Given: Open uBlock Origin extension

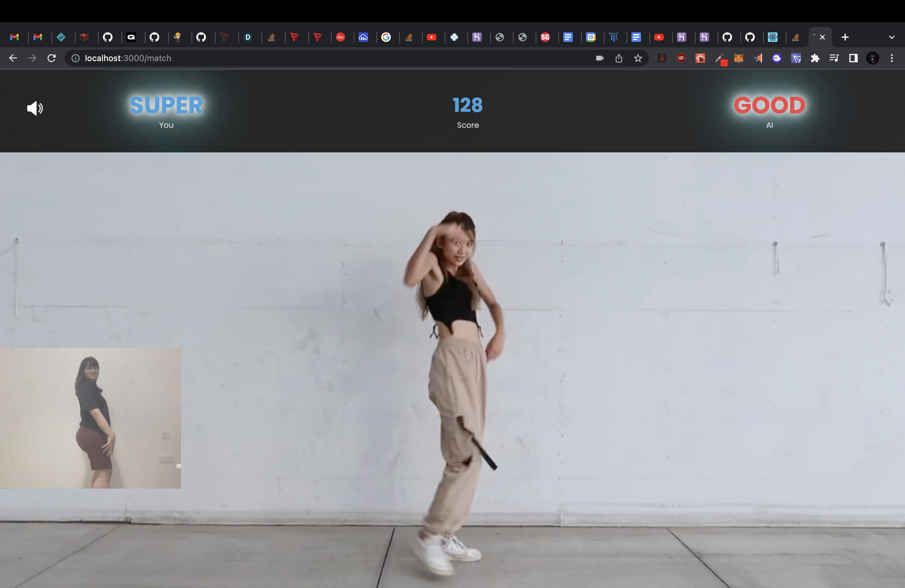Looking at the screenshot, I should click(681, 58).
